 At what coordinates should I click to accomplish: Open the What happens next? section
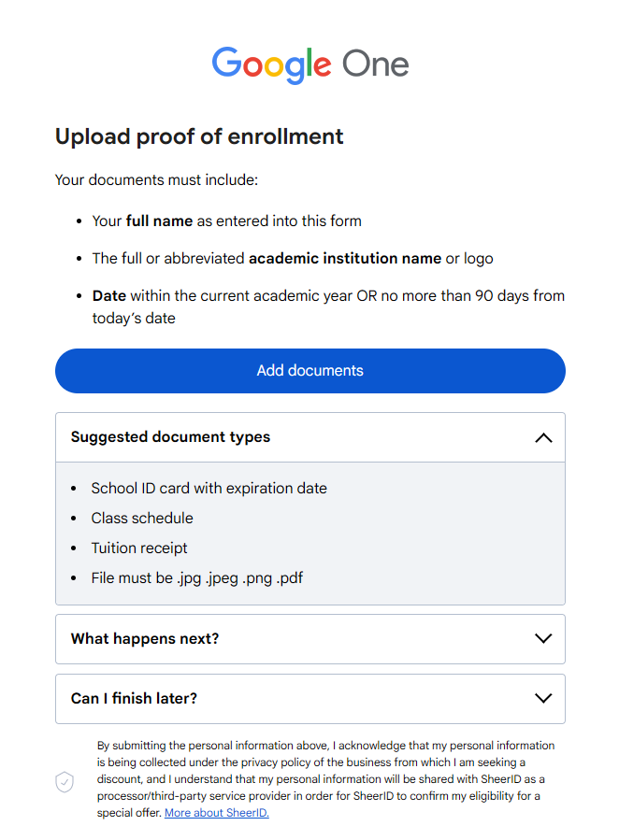[x=145, y=639]
